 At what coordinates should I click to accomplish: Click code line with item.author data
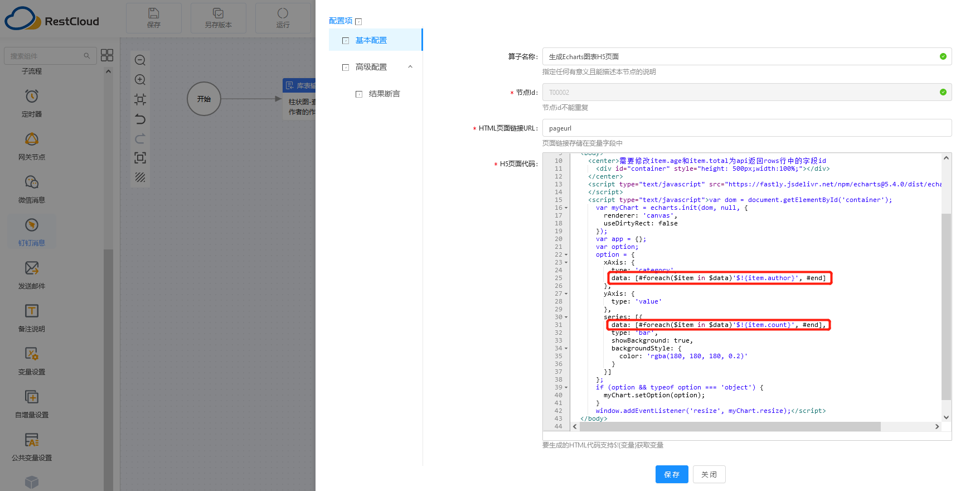click(719, 278)
